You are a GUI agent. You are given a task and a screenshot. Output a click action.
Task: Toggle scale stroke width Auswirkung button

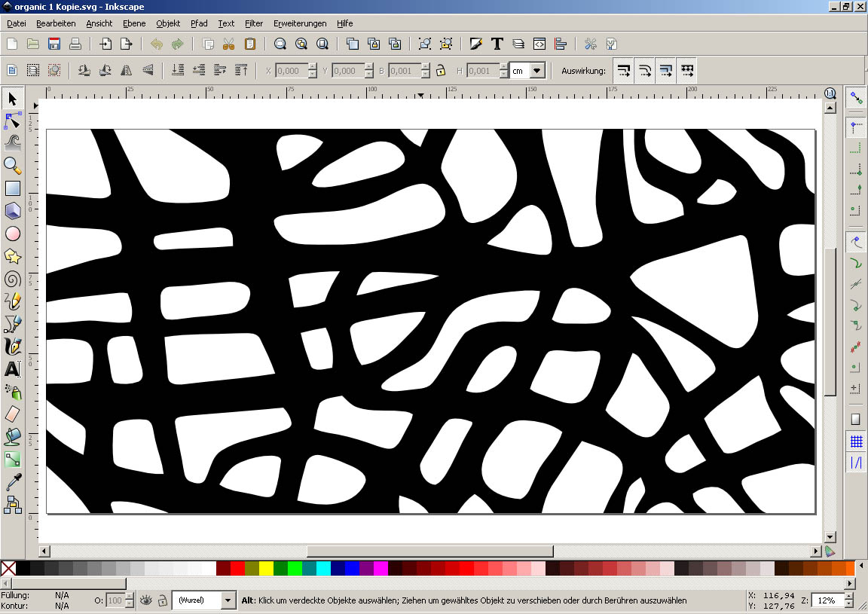tap(624, 71)
